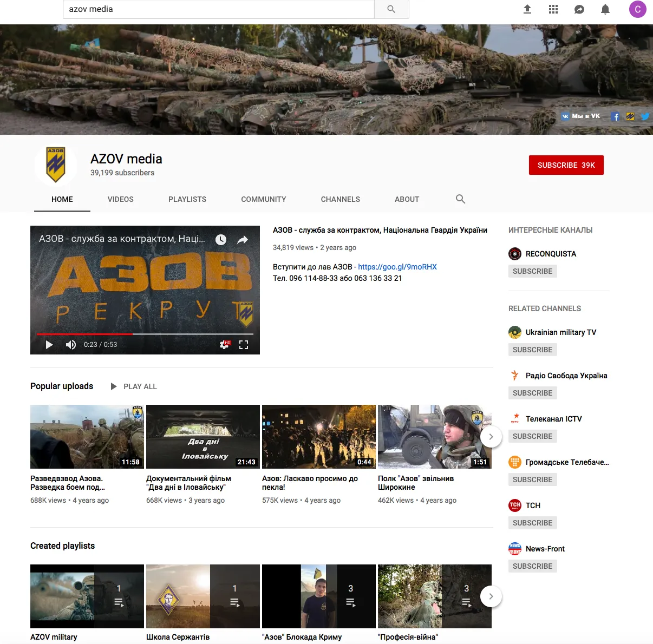Enter fullscreen on featured video
653x644 pixels.
(x=244, y=345)
